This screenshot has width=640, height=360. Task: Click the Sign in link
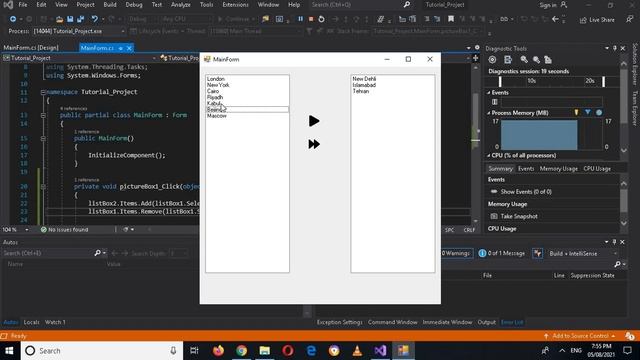[x=548, y=5]
